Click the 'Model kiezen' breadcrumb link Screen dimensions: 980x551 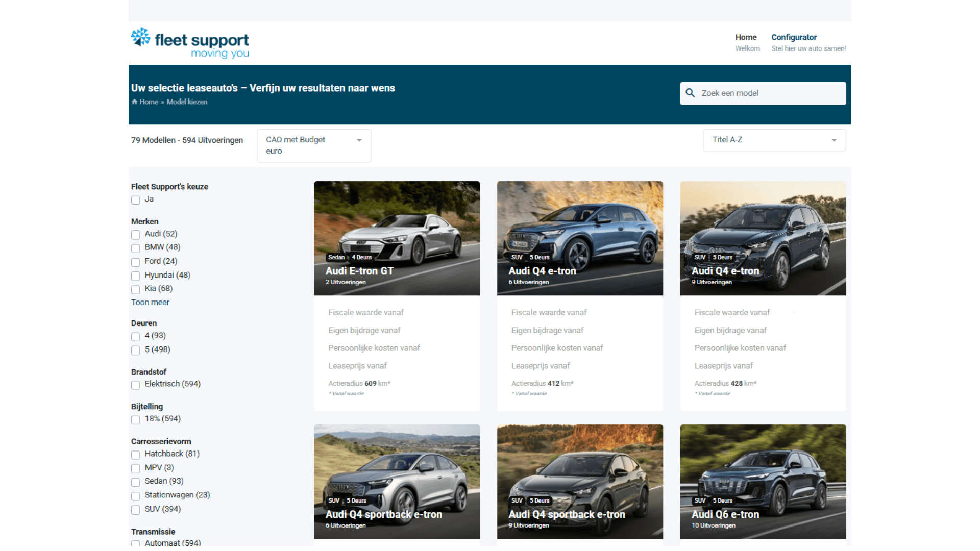(x=187, y=102)
